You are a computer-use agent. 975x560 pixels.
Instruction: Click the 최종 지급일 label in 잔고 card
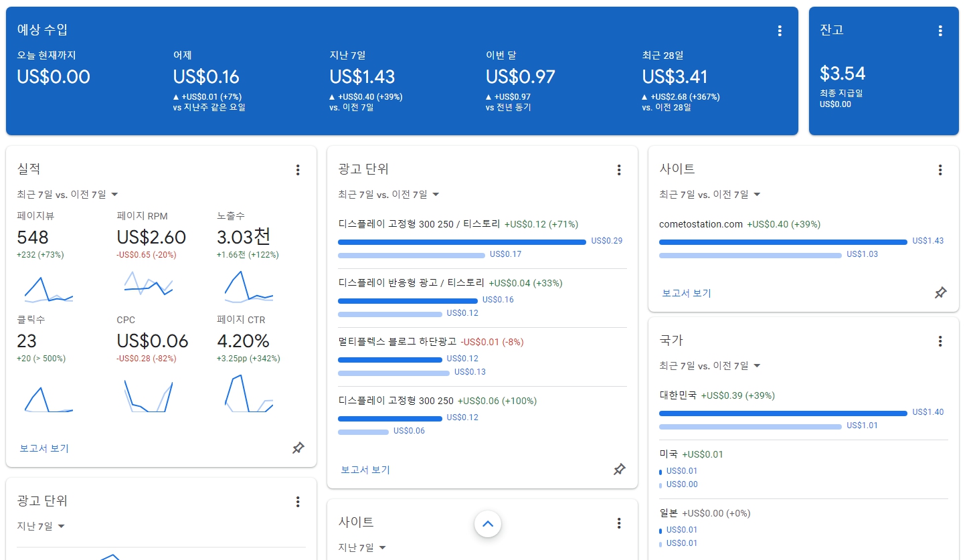pyautogui.click(x=841, y=93)
